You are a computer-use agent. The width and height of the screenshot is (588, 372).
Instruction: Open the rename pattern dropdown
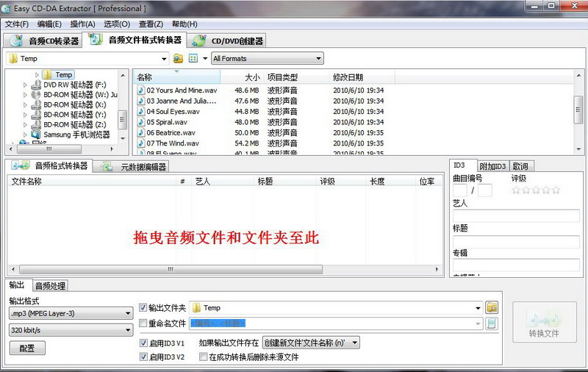pyautogui.click(x=478, y=323)
